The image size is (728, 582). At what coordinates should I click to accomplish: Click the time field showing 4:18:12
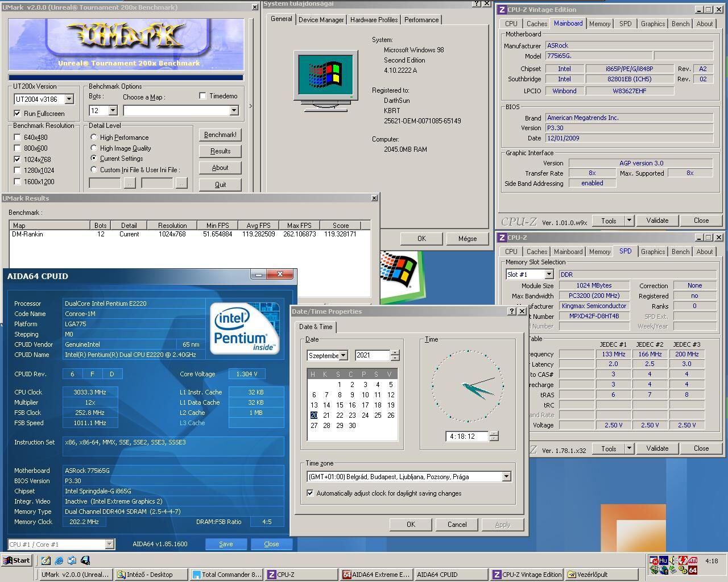[468, 436]
